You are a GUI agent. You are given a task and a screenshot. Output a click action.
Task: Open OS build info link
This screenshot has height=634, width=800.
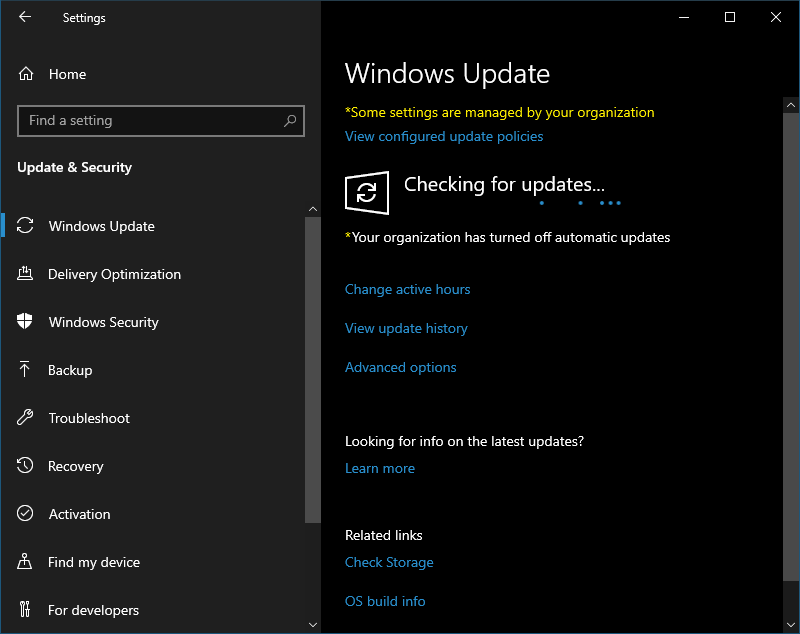pos(385,601)
